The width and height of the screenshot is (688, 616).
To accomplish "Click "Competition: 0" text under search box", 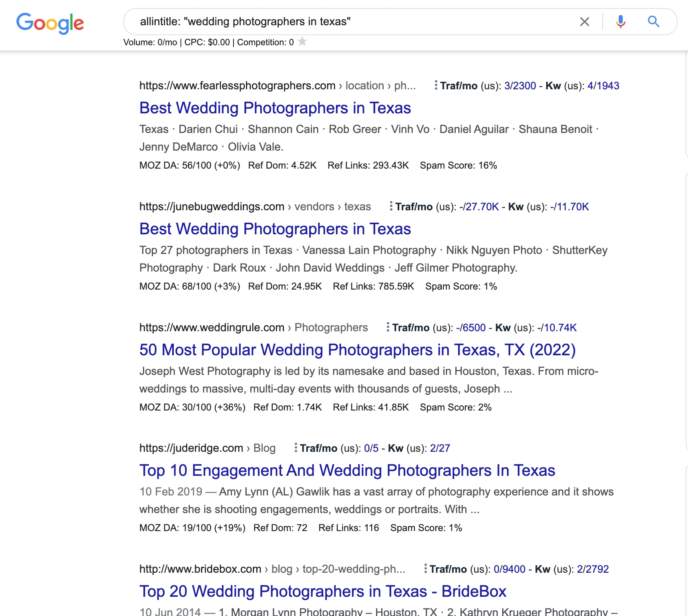I will [x=266, y=42].
